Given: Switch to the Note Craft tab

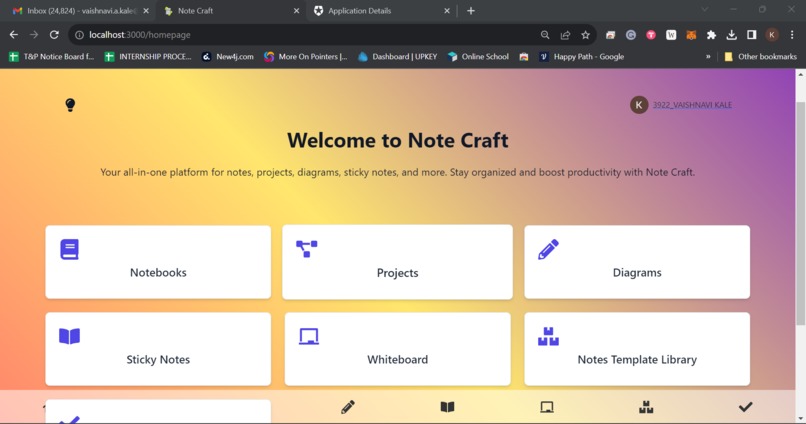Looking at the screenshot, I should (231, 11).
